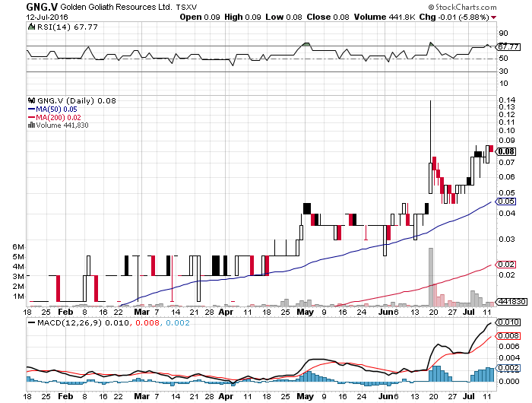
Task: Click the blue MA(50) legend marker
Action: tap(30, 109)
